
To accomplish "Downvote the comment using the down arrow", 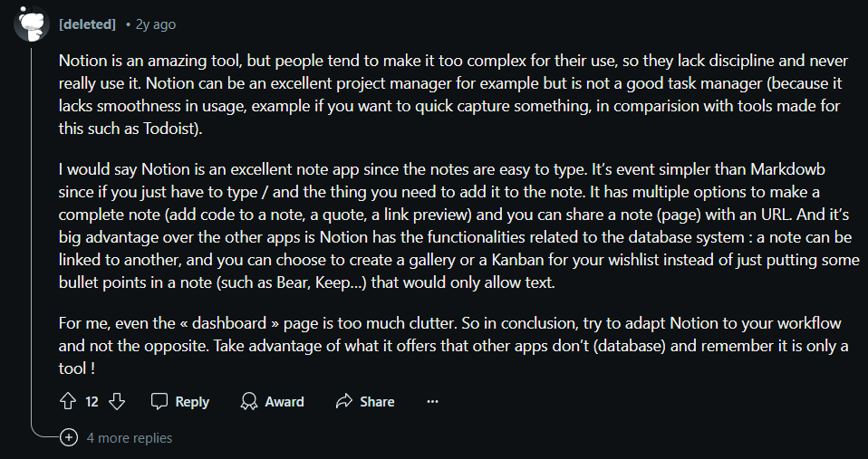I will 117,401.
